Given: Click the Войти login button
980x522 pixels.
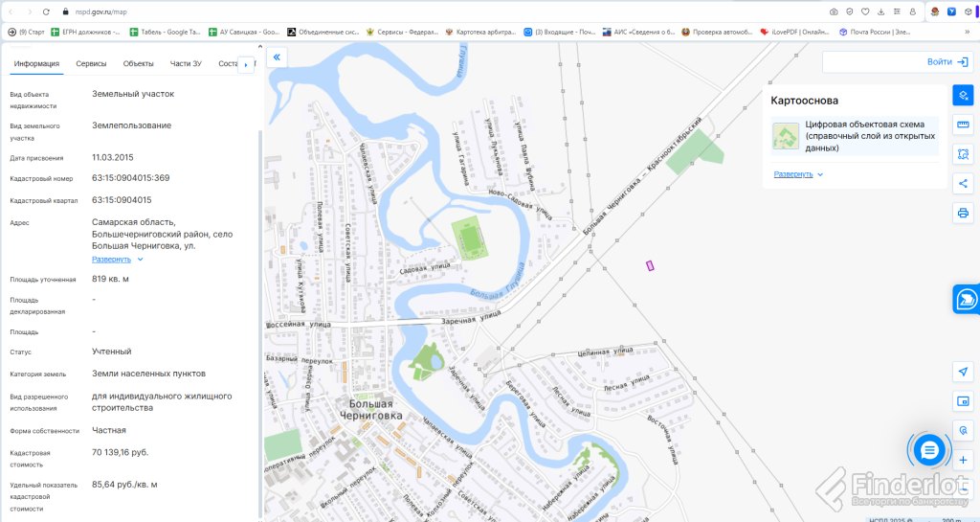Looking at the screenshot, I should pos(947,62).
